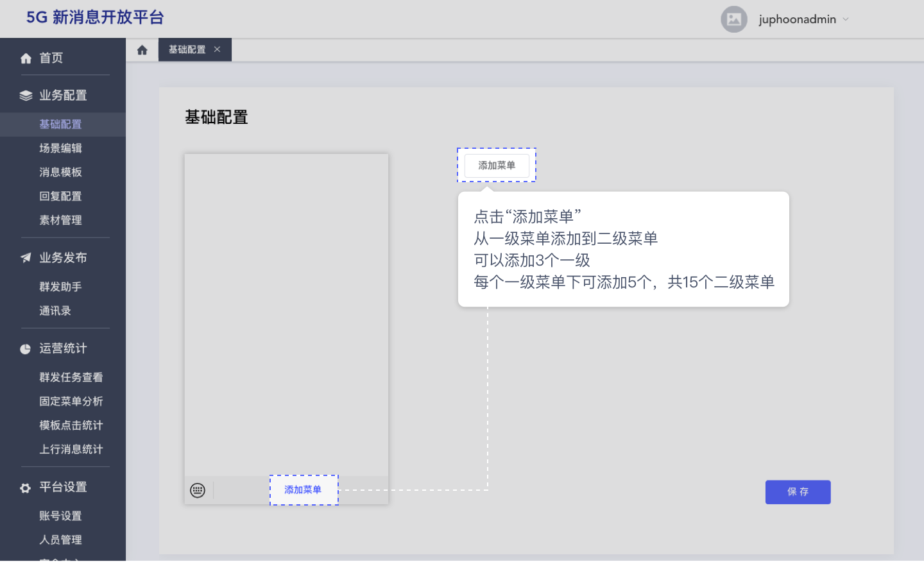This screenshot has width=924, height=562.
Task: Open 素材管理 from the sidebar
Action: pyautogui.click(x=61, y=220)
